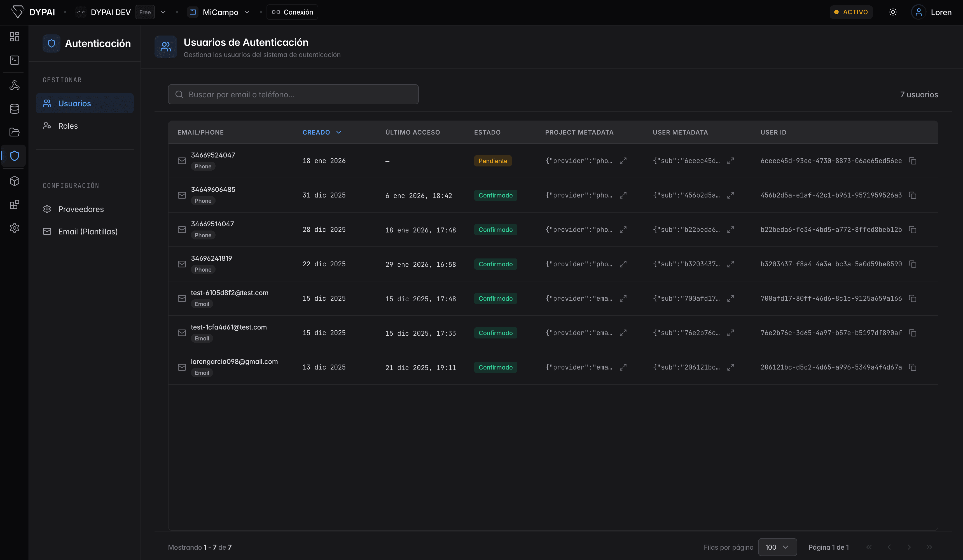This screenshot has height=560, width=963.
Task: Copy user ID of 34669514047
Action: click(913, 229)
